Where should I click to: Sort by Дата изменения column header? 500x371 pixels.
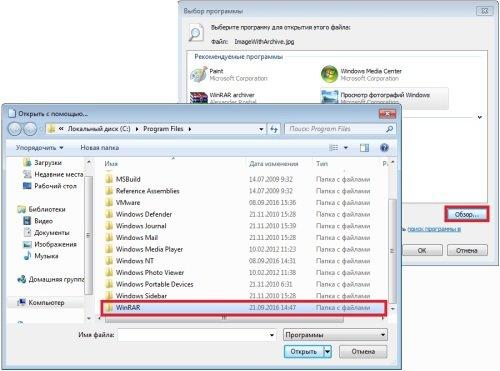click(274, 164)
